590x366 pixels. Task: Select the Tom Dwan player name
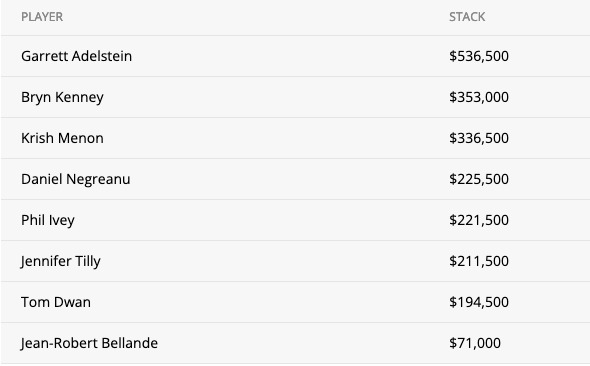tap(56, 302)
